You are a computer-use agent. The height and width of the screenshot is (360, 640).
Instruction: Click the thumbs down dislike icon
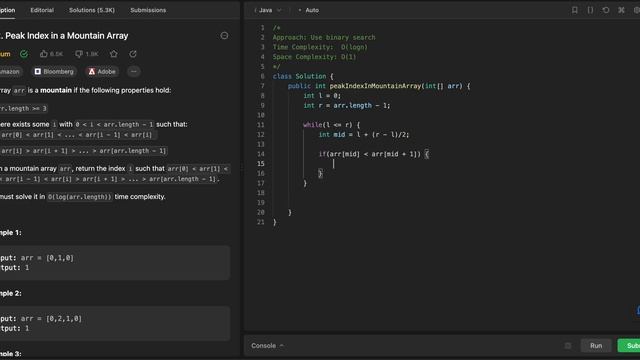coord(79,54)
